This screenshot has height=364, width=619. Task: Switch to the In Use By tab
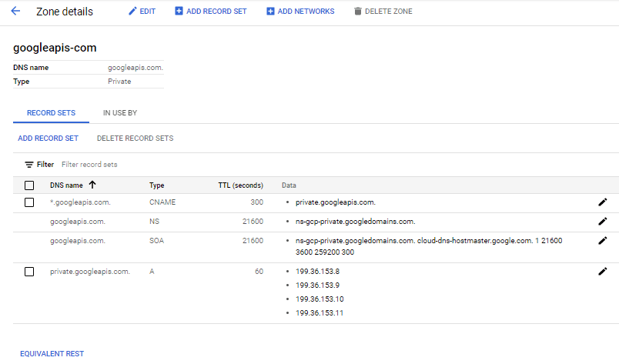[120, 113]
